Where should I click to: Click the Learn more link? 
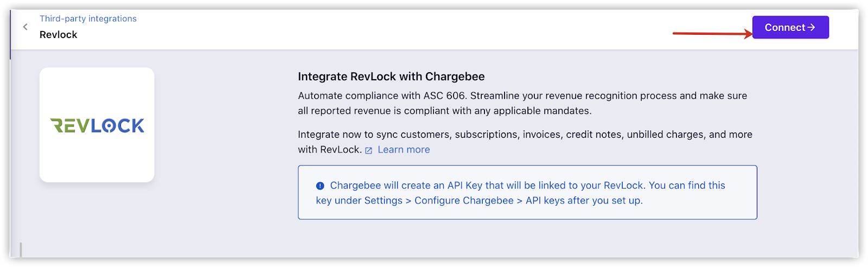coord(404,150)
